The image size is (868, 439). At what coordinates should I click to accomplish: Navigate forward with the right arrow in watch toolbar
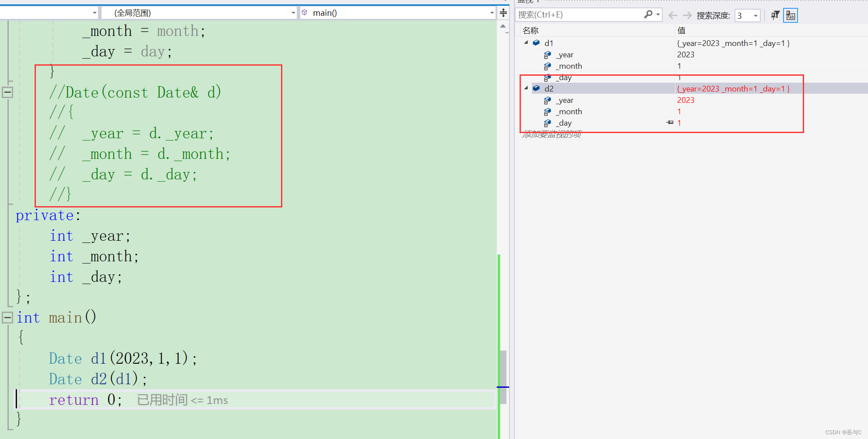(687, 15)
